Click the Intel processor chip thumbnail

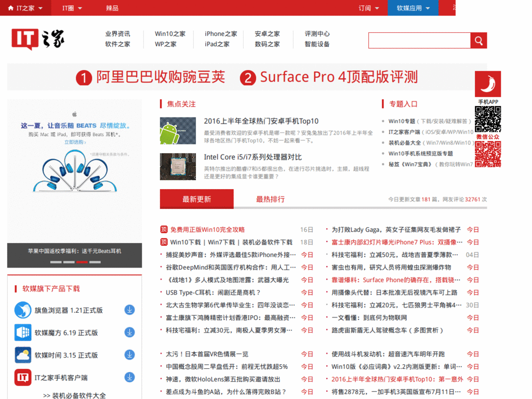point(178,167)
